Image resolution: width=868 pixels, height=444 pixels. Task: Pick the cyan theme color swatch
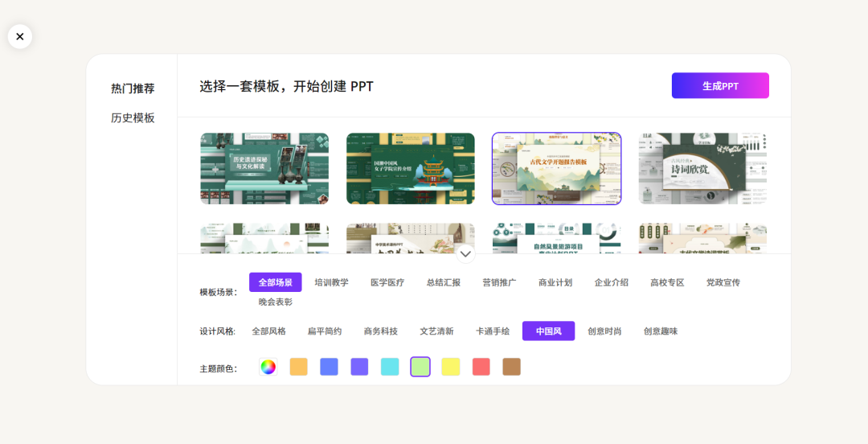390,367
